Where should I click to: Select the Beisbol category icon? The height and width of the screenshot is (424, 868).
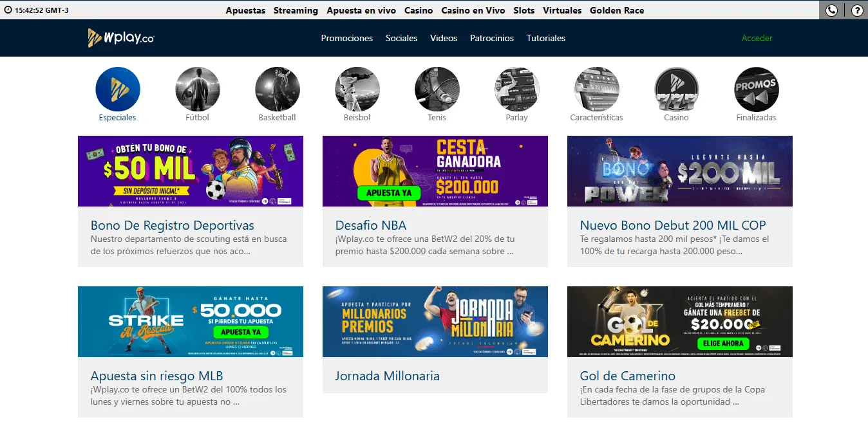(357, 89)
